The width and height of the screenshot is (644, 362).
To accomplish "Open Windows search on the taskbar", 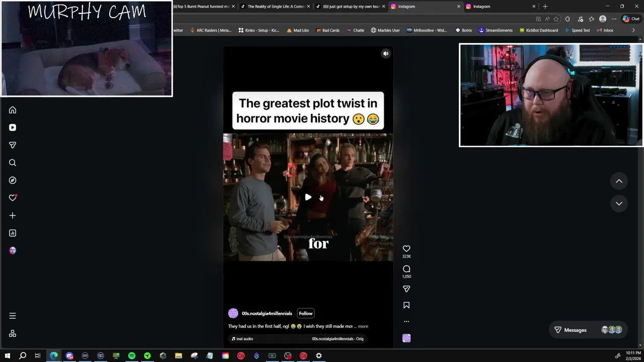I will click(x=23, y=356).
